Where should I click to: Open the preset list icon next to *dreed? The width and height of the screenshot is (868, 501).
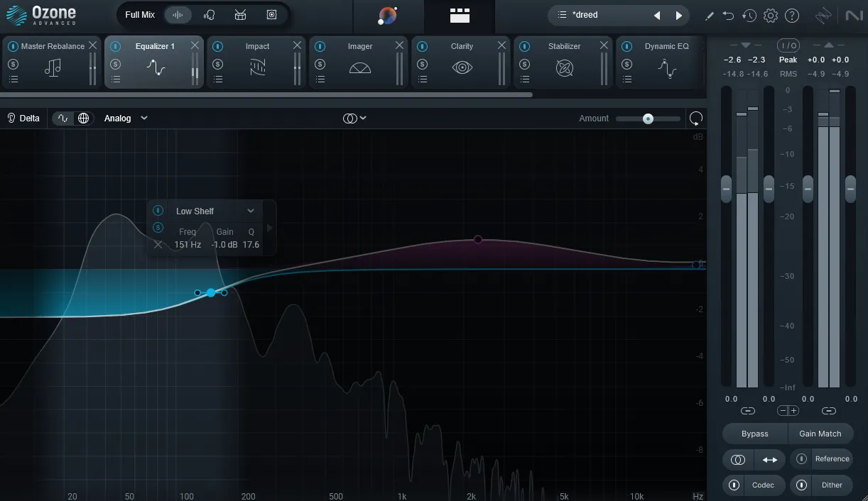tap(562, 15)
